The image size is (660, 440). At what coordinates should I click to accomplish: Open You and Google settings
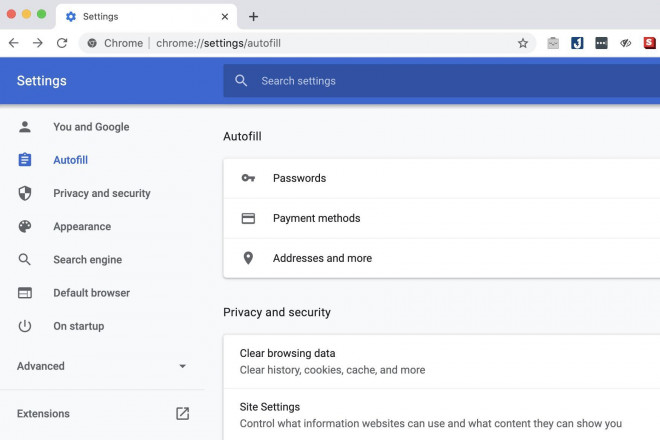coord(90,127)
